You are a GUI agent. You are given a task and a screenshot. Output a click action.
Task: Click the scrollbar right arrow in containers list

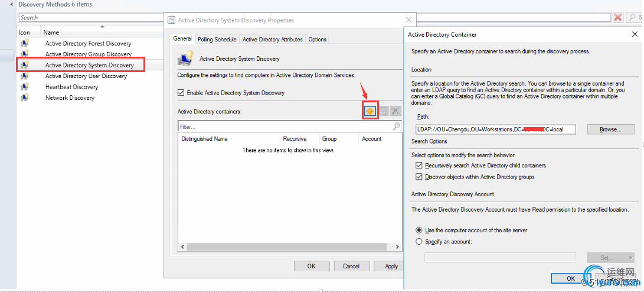398,246
